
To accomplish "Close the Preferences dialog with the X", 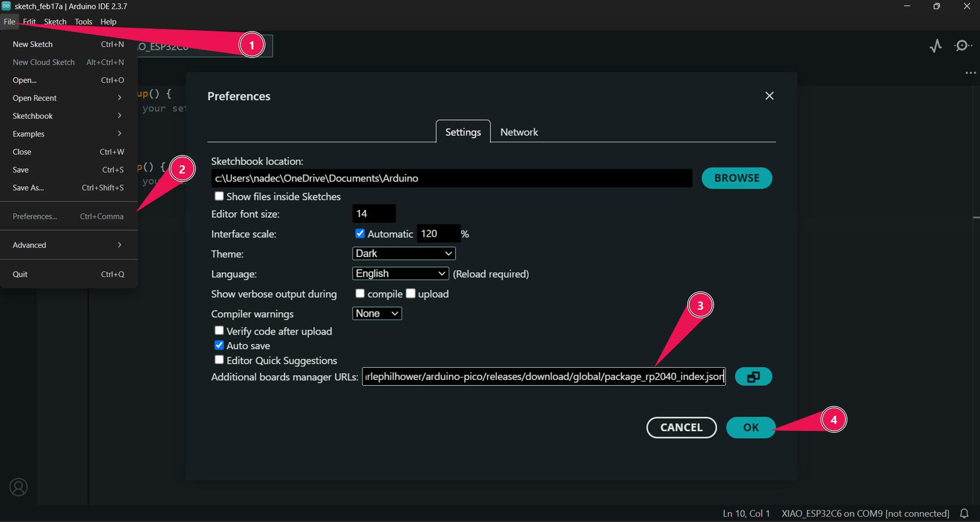I will [770, 96].
